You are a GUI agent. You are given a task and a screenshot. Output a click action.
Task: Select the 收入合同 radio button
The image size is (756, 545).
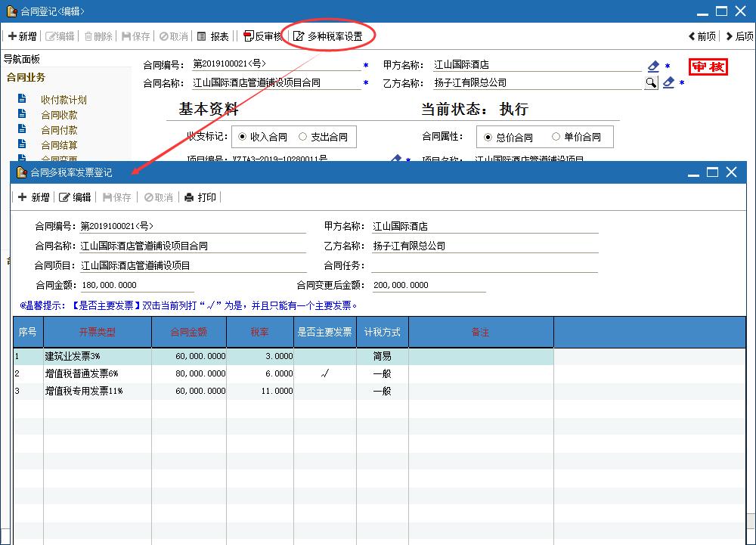tap(243, 137)
